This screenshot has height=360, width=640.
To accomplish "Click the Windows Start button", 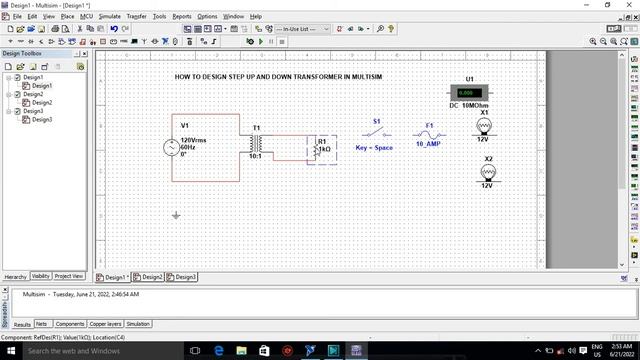I will 11,351.
